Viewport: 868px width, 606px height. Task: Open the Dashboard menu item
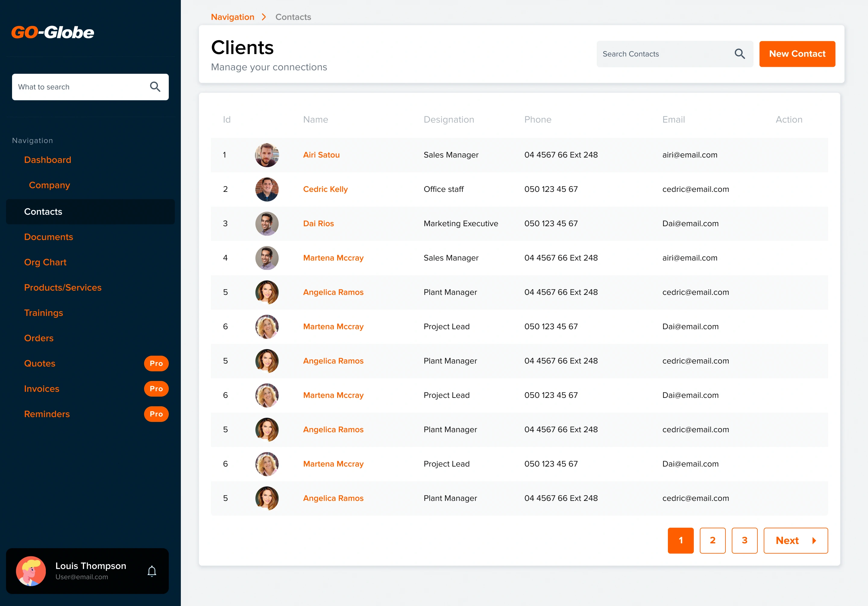(x=48, y=160)
